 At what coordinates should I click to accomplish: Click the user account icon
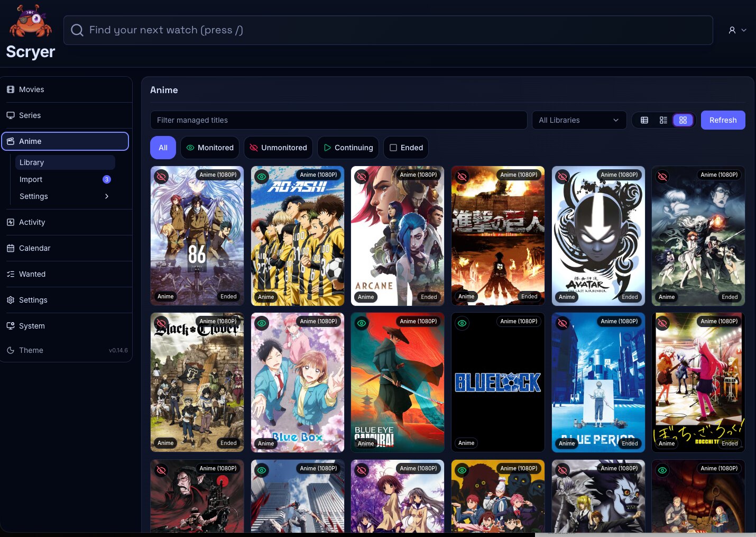[x=732, y=30]
